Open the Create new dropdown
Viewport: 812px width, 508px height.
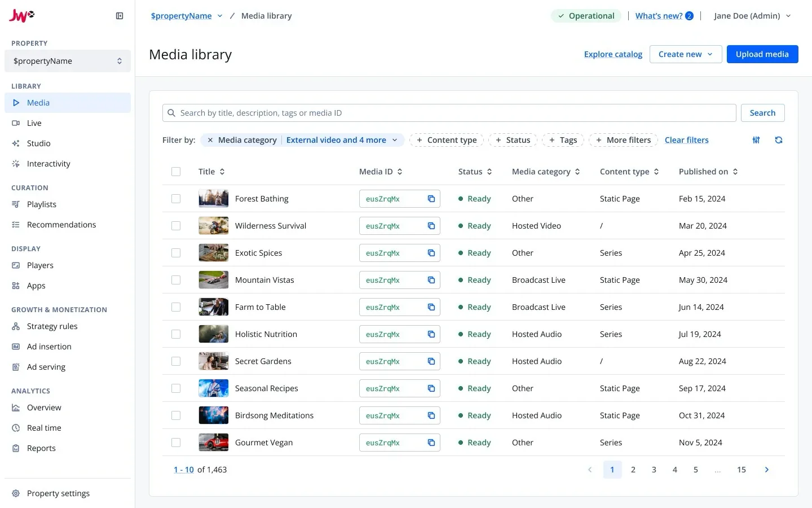click(x=686, y=54)
